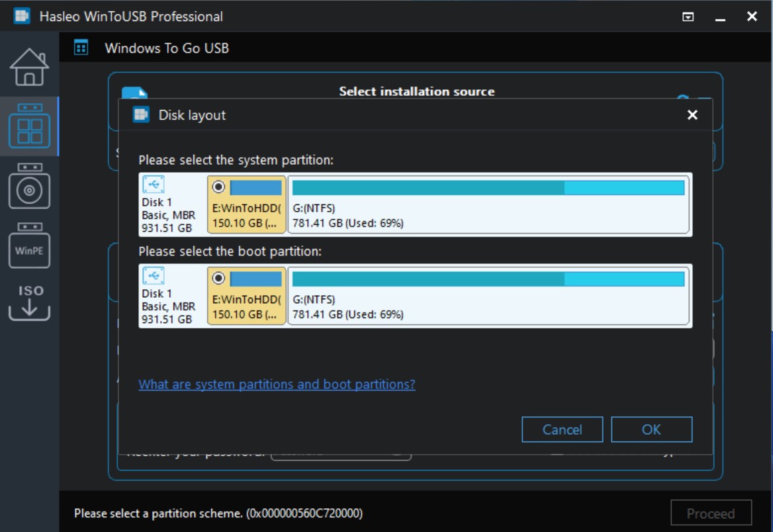
Task: Confirm disk layout with OK
Action: coord(651,429)
